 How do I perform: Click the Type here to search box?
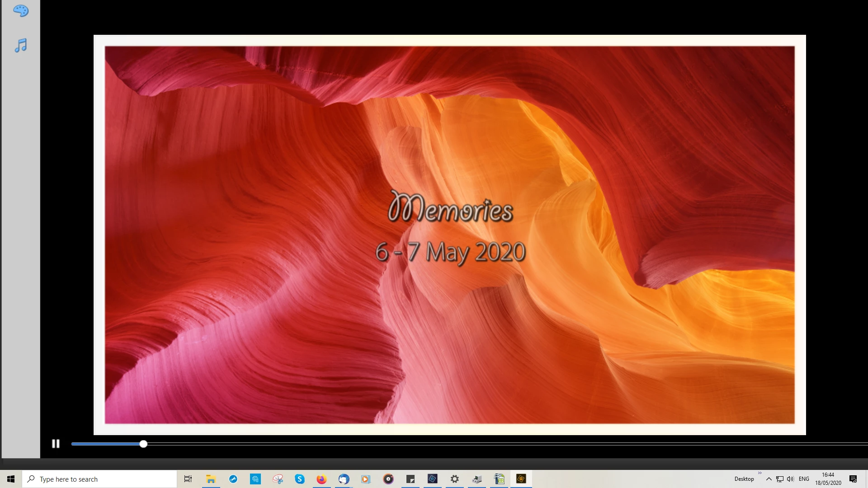[99, 479]
